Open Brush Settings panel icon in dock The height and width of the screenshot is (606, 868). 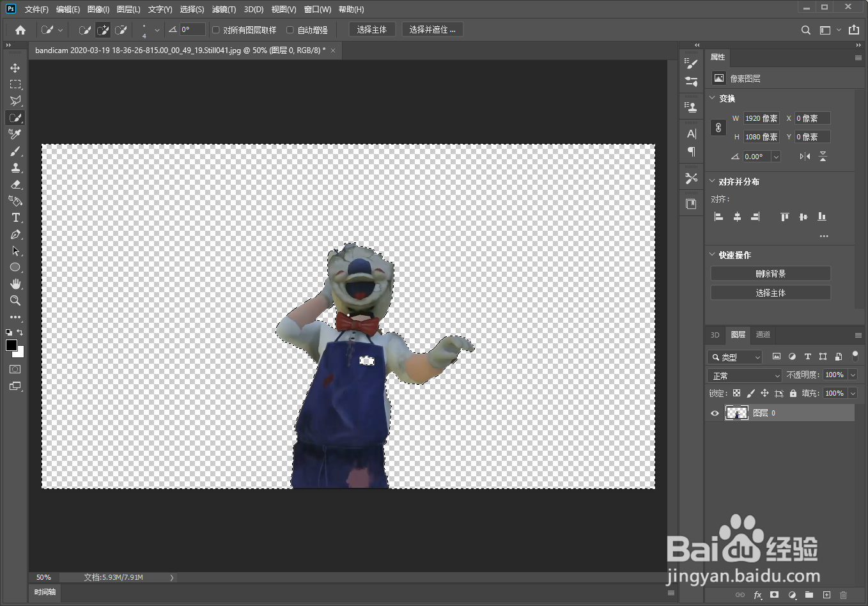coord(691,63)
